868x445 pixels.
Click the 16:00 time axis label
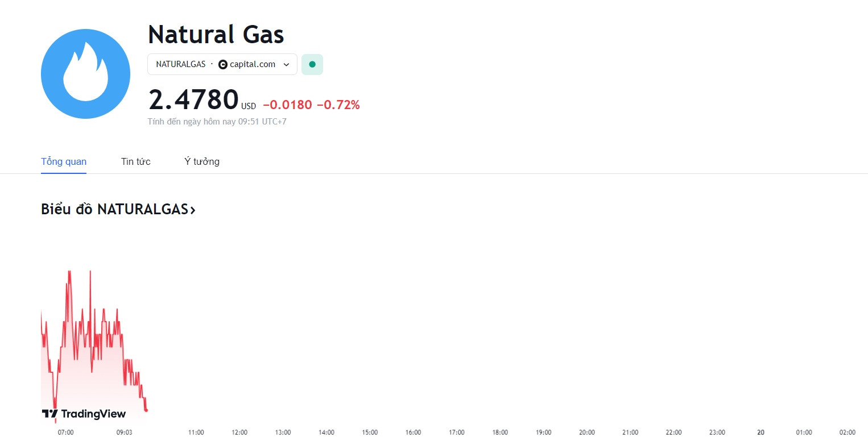[414, 432]
